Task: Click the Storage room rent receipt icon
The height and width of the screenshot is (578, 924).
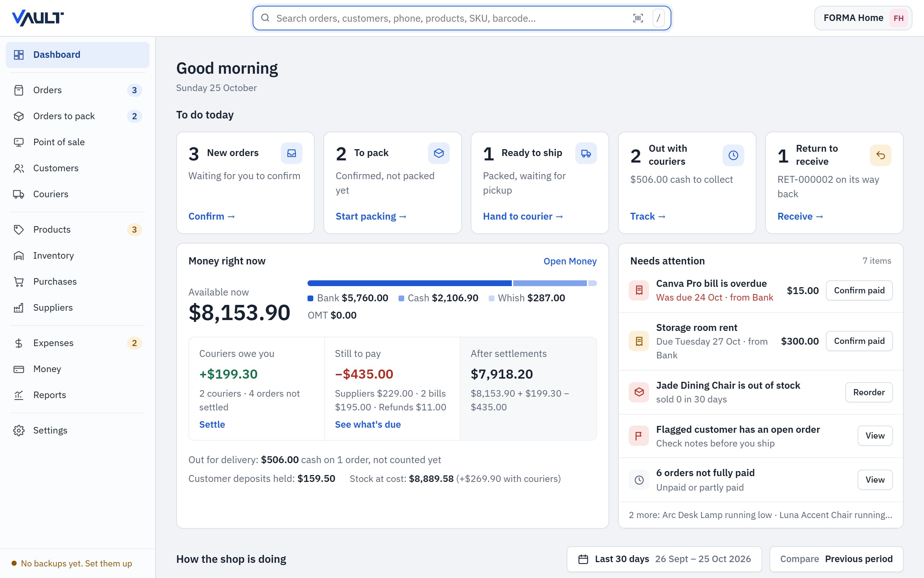Action: click(x=639, y=341)
